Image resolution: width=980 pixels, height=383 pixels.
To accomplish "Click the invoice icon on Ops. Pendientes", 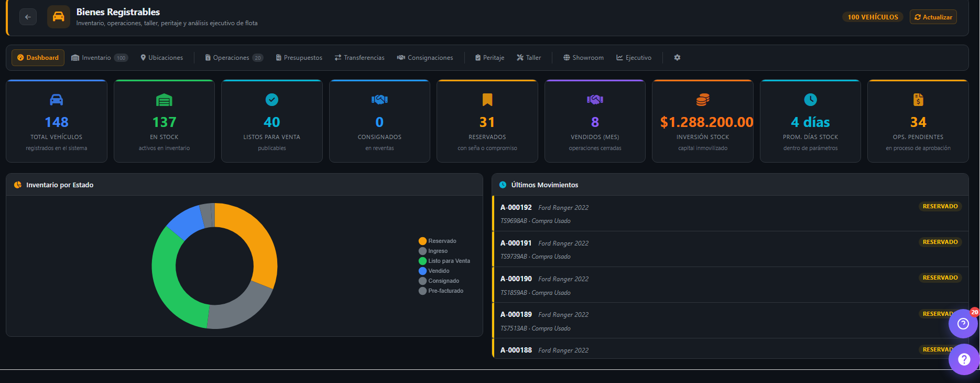I will [918, 100].
